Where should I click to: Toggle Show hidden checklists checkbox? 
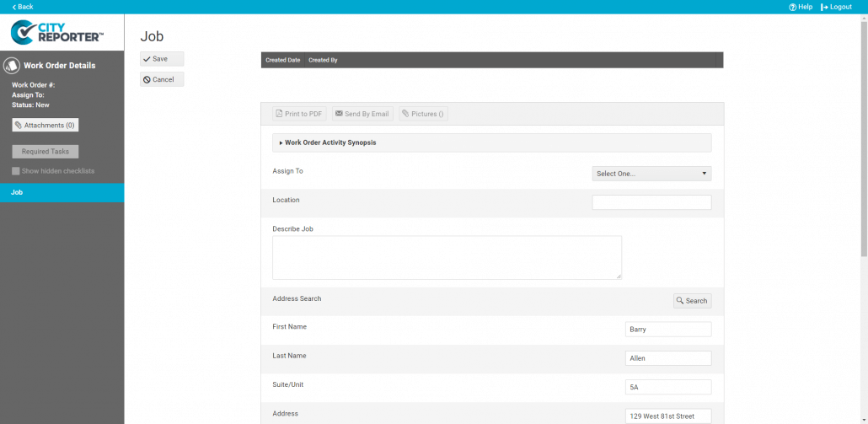tap(16, 171)
